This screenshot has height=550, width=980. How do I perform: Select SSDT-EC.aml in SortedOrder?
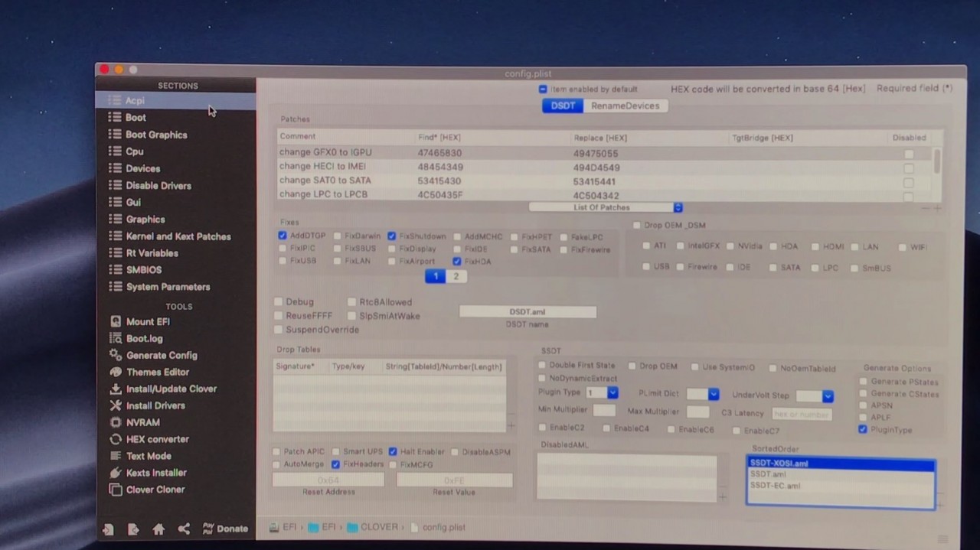coord(841,486)
